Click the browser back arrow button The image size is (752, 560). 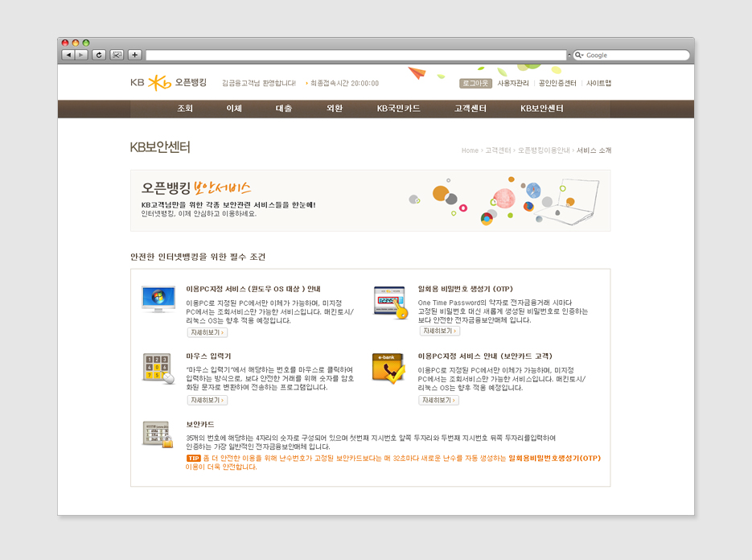pos(68,55)
